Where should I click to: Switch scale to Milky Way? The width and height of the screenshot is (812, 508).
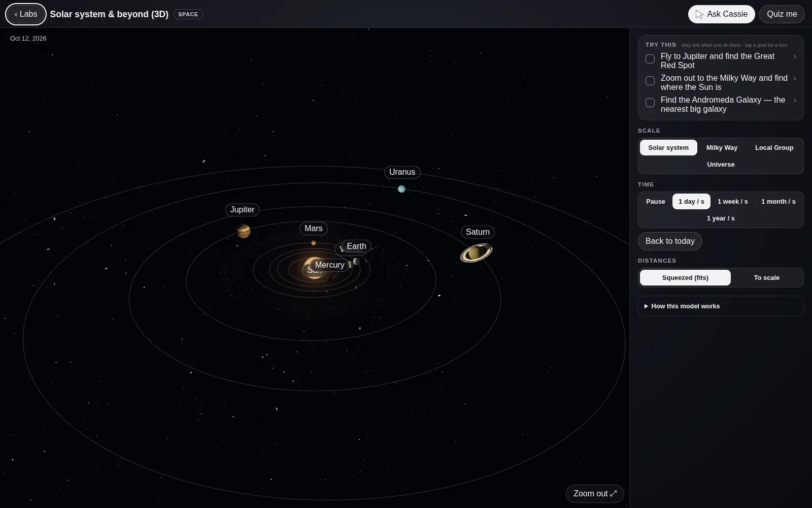[722, 148]
